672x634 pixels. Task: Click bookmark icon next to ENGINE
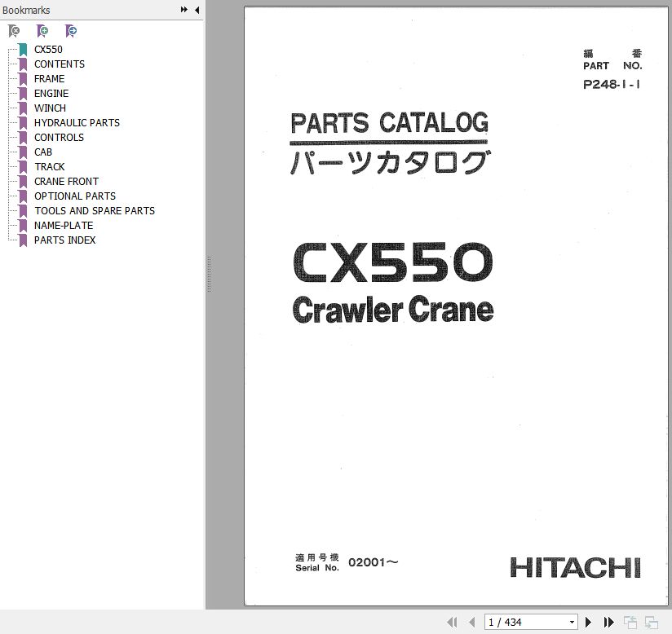pos(23,94)
